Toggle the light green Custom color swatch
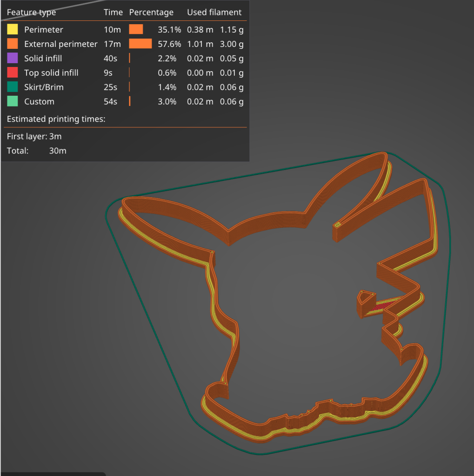This screenshot has height=476, width=474. coord(13,101)
